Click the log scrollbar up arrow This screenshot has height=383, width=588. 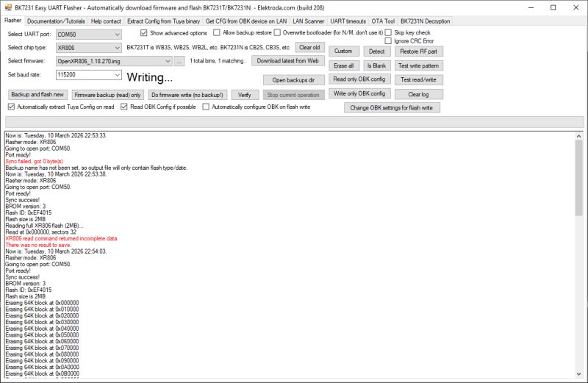tap(578, 137)
